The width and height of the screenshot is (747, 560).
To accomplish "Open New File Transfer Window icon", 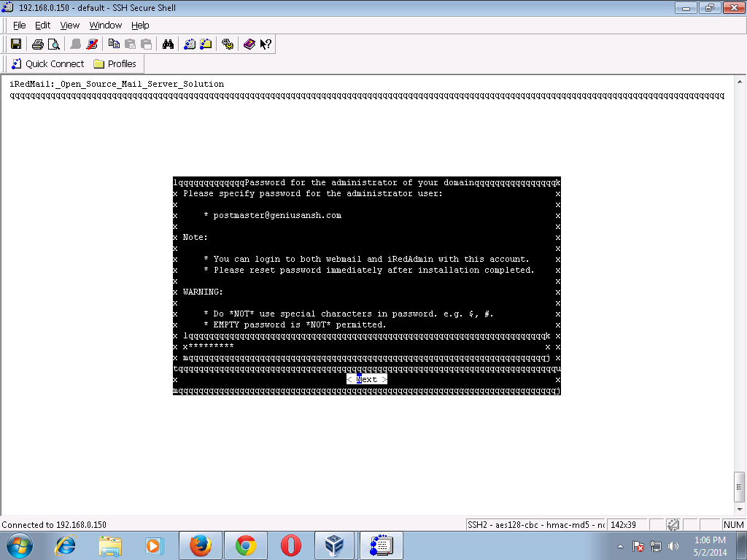I will pyautogui.click(x=206, y=44).
